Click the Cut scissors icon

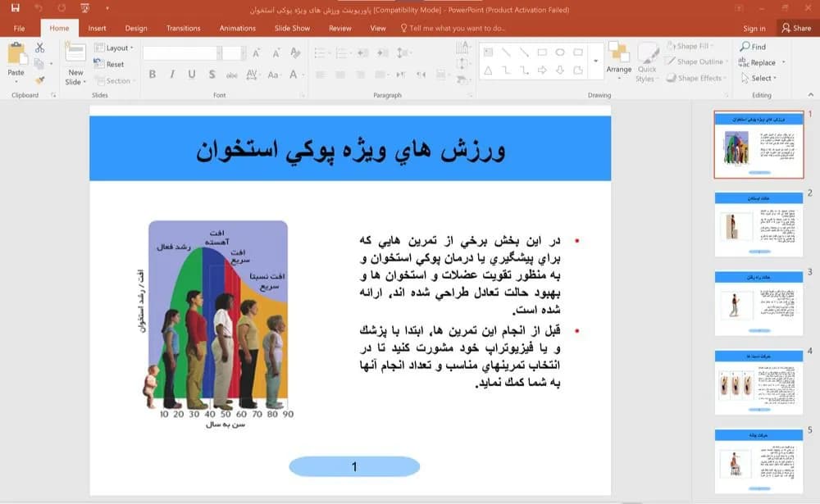pos(39,48)
